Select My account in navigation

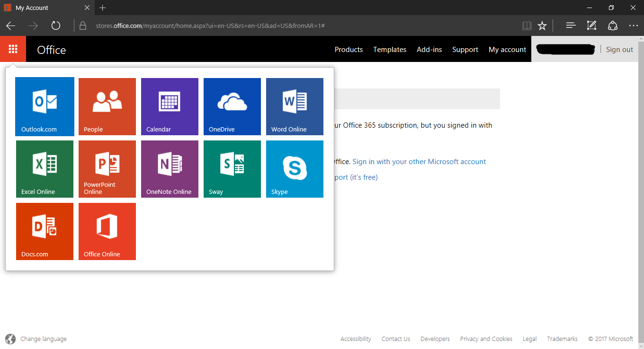507,49
